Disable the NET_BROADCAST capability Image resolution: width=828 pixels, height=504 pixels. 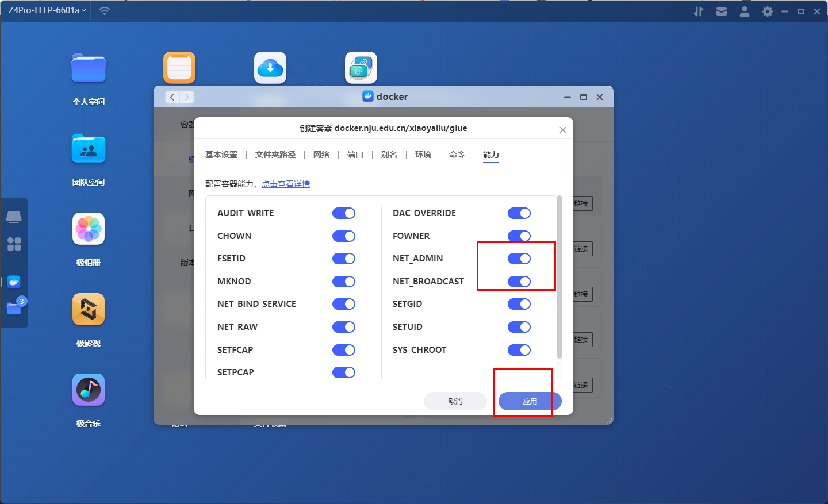[x=519, y=282]
